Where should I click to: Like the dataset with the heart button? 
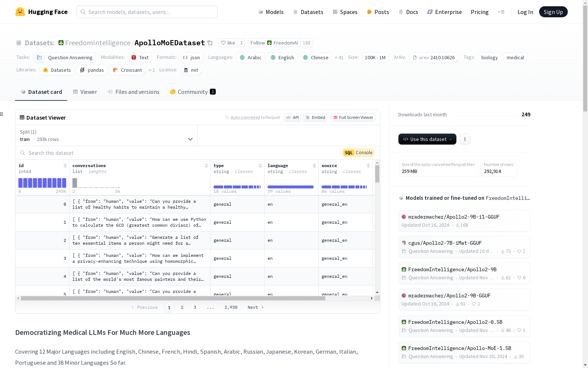[228, 43]
